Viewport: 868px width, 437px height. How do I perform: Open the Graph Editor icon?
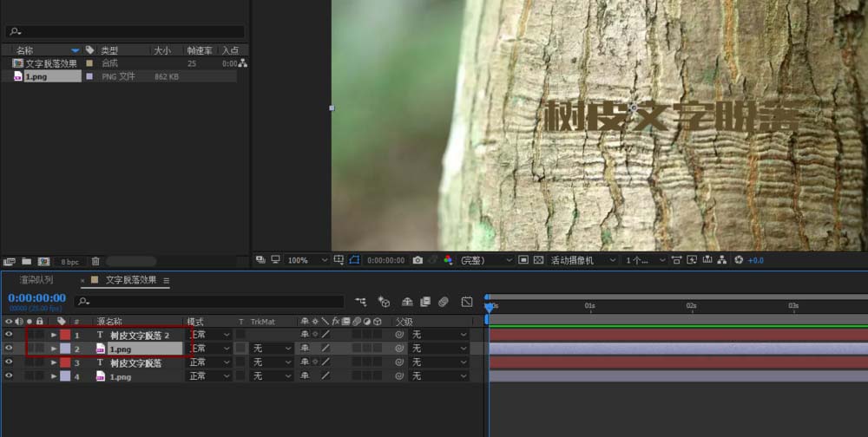pyautogui.click(x=467, y=302)
